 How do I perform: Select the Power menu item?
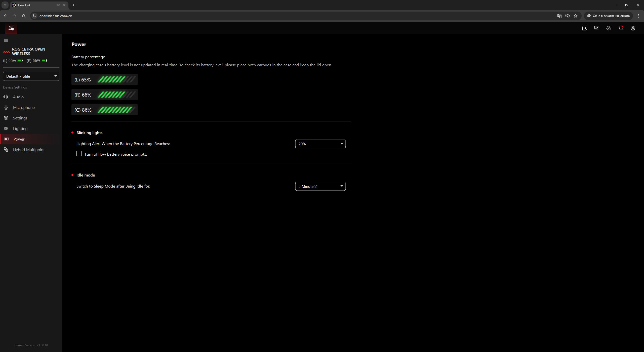[31, 139]
